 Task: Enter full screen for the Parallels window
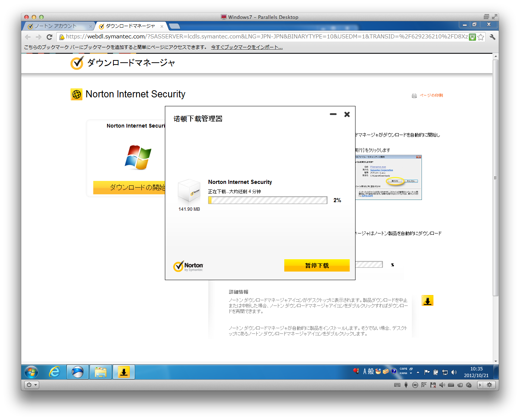point(494,17)
